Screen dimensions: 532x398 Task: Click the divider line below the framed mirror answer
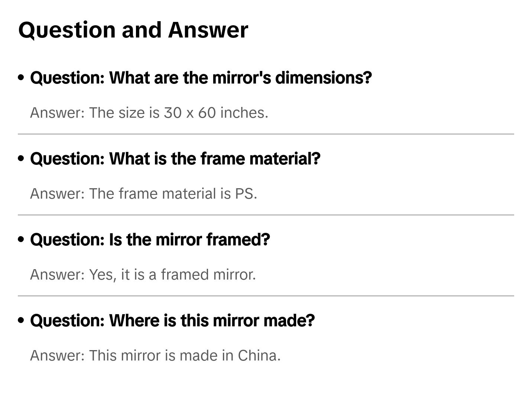click(x=266, y=296)
